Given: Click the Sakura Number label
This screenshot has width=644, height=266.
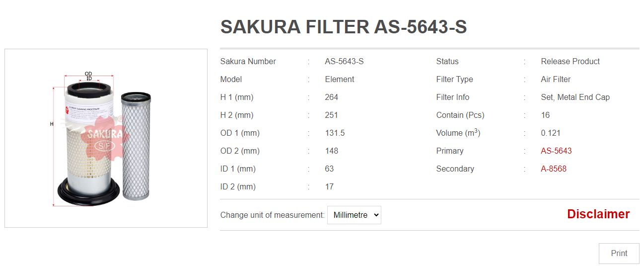Looking at the screenshot, I should pos(248,61).
